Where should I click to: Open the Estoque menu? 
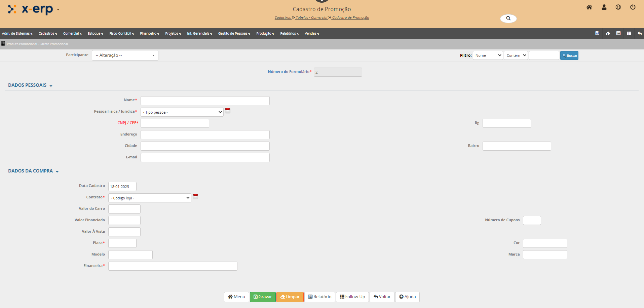(x=95, y=34)
